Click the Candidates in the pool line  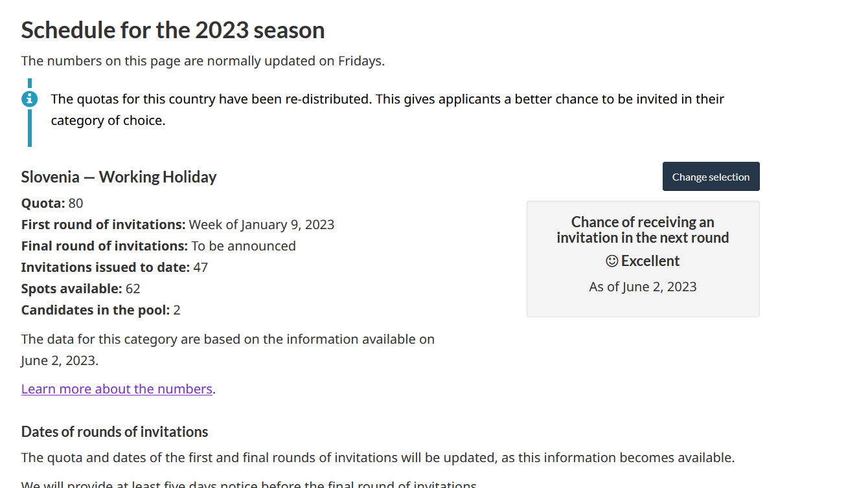point(100,310)
